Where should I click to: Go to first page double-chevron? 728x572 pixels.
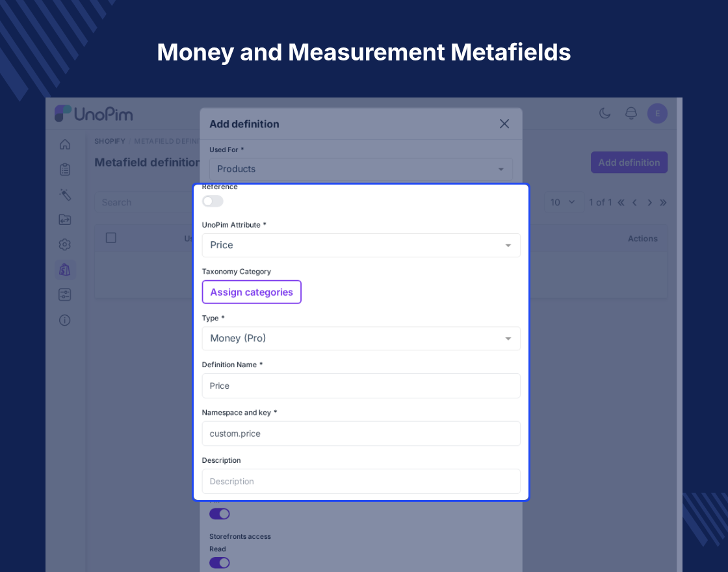pyautogui.click(x=621, y=202)
